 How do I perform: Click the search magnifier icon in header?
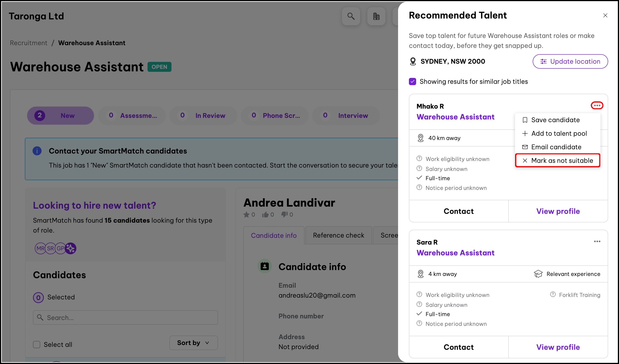(x=351, y=16)
